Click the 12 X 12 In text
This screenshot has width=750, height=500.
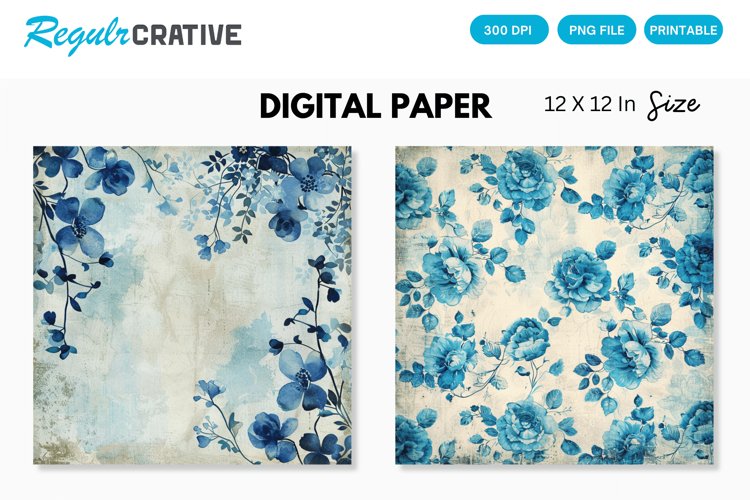tap(589, 104)
